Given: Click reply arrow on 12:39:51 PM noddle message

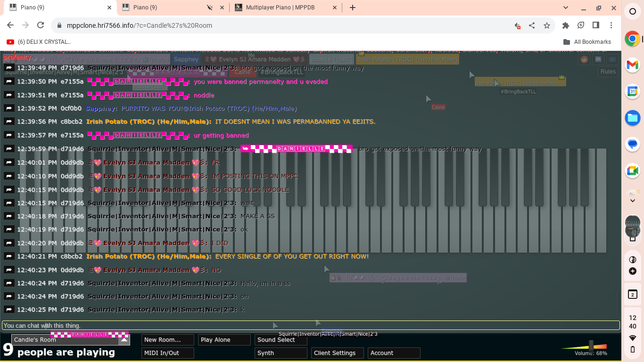Looking at the screenshot, I should [9, 95].
